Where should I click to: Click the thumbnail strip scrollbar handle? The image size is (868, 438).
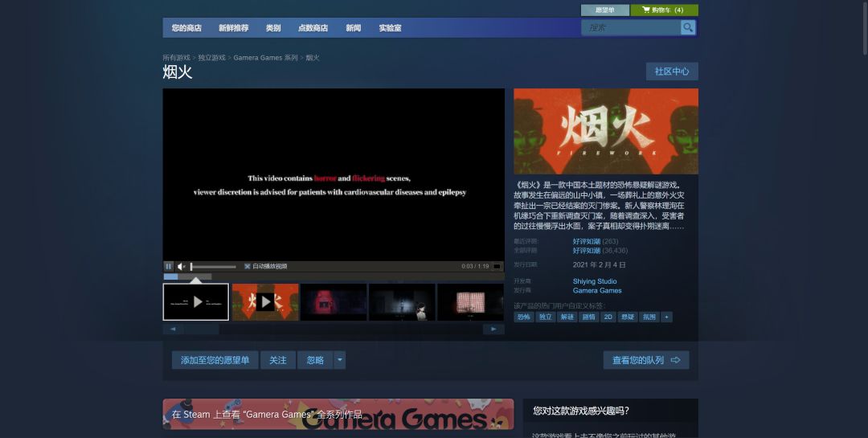[x=202, y=329]
